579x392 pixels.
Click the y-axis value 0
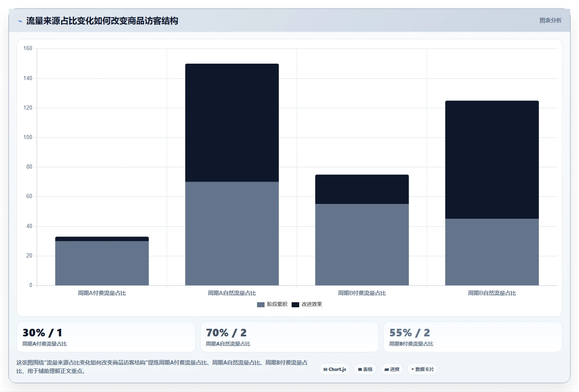tap(31, 285)
